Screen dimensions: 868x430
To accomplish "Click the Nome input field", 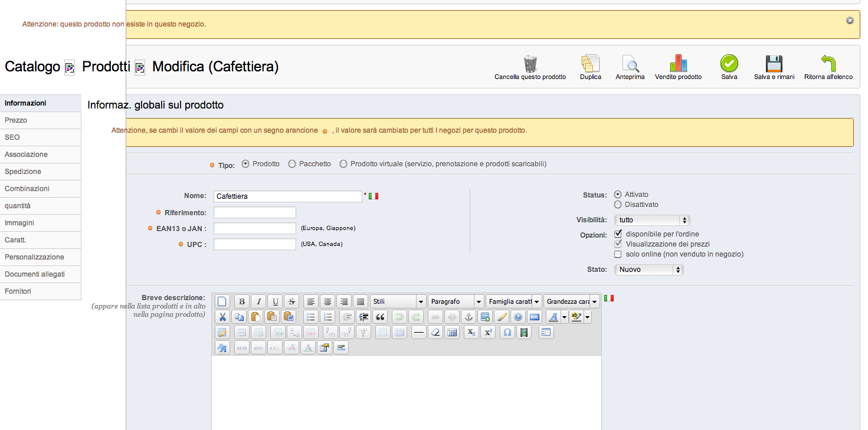I will 288,196.
